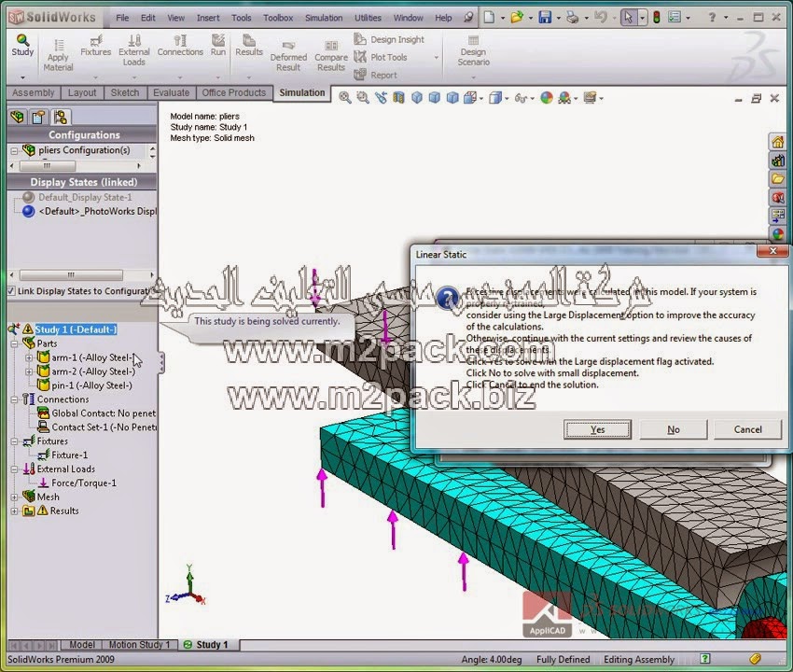
Task: Open the Insert menu
Action: (x=208, y=18)
